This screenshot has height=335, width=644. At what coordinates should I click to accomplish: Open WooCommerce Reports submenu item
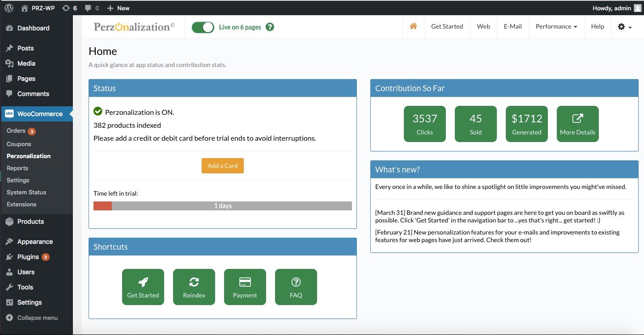tap(17, 168)
